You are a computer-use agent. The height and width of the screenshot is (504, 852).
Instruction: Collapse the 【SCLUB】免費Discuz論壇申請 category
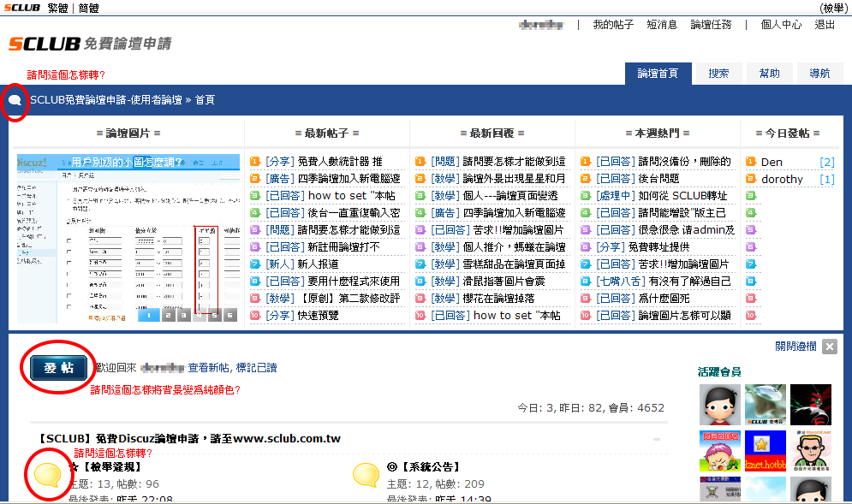pyautogui.click(x=657, y=439)
